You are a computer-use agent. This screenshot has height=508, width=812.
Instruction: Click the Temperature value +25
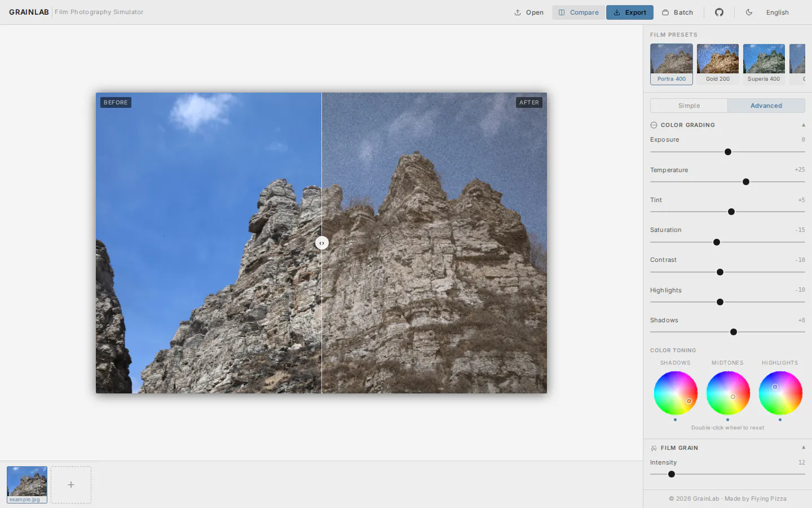pos(800,170)
